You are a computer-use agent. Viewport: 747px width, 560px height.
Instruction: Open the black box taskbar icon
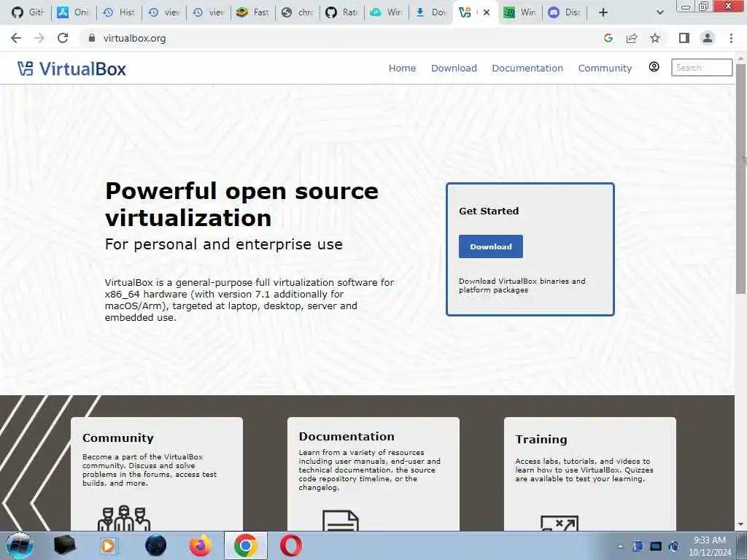[64, 545]
